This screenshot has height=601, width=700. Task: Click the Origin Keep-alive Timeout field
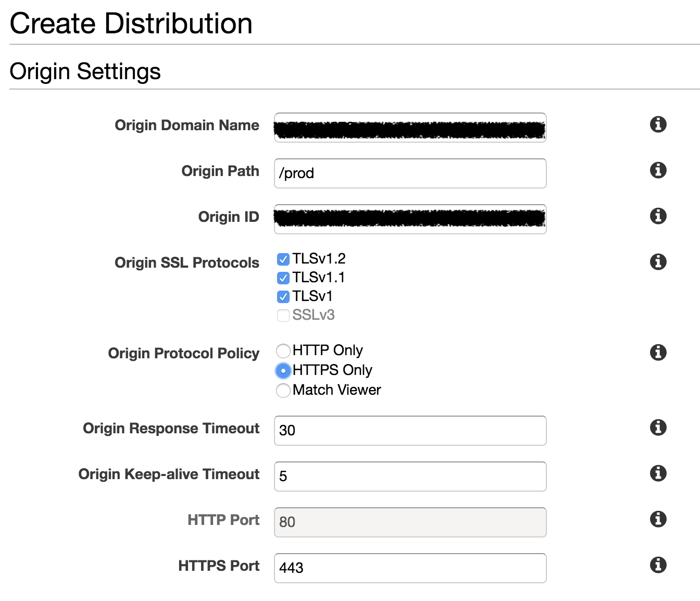[410, 477]
